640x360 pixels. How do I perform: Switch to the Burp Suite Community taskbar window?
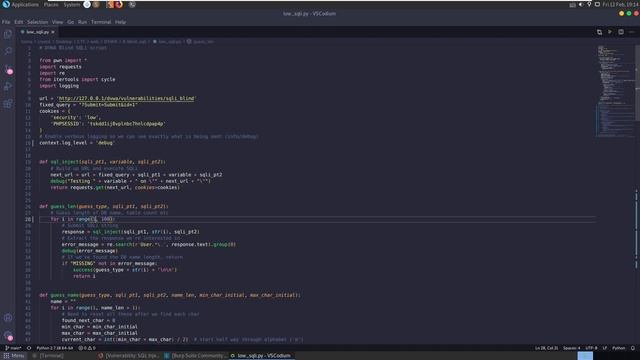click(x=196, y=356)
